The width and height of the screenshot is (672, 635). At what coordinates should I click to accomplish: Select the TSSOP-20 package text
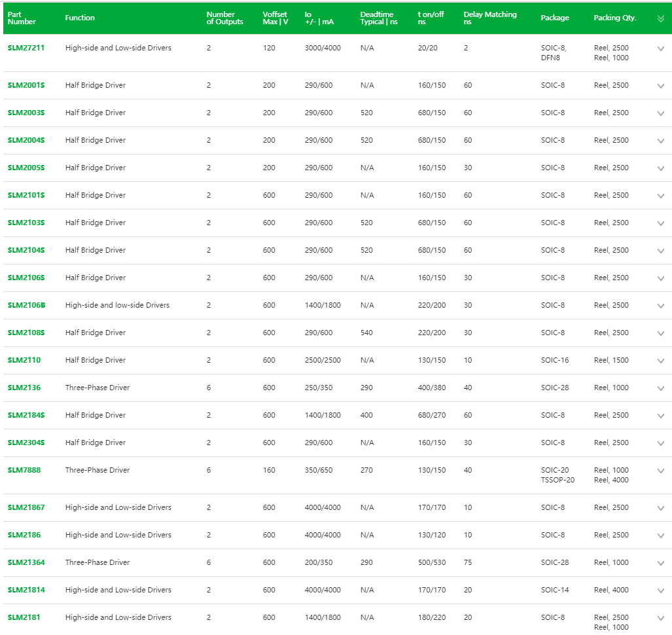557,480
